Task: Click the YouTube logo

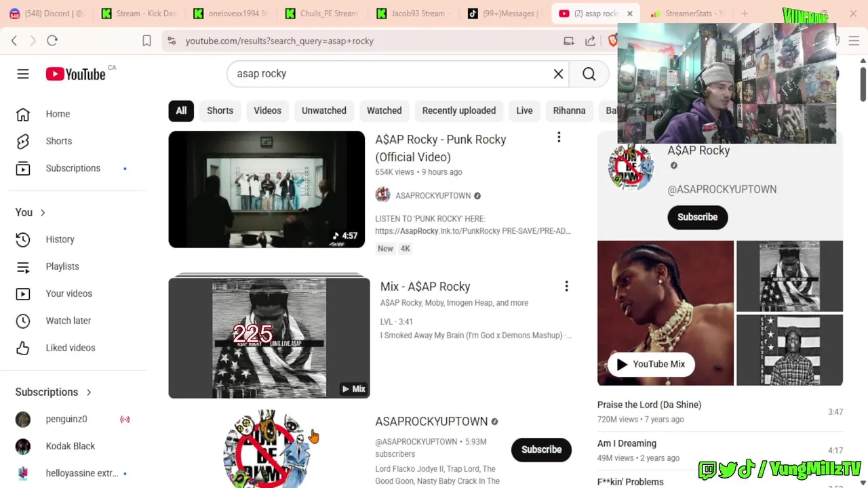Action: pos(76,74)
